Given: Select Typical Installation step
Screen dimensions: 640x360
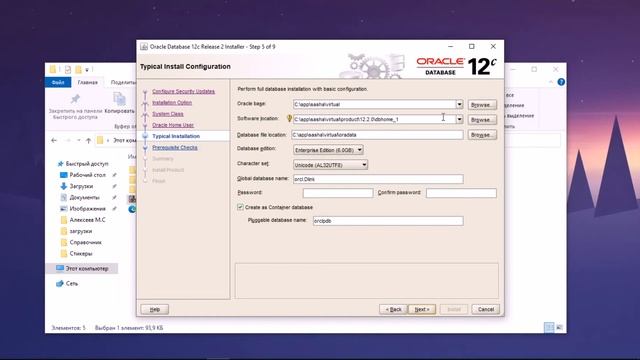Looking at the screenshot, I should [176, 136].
